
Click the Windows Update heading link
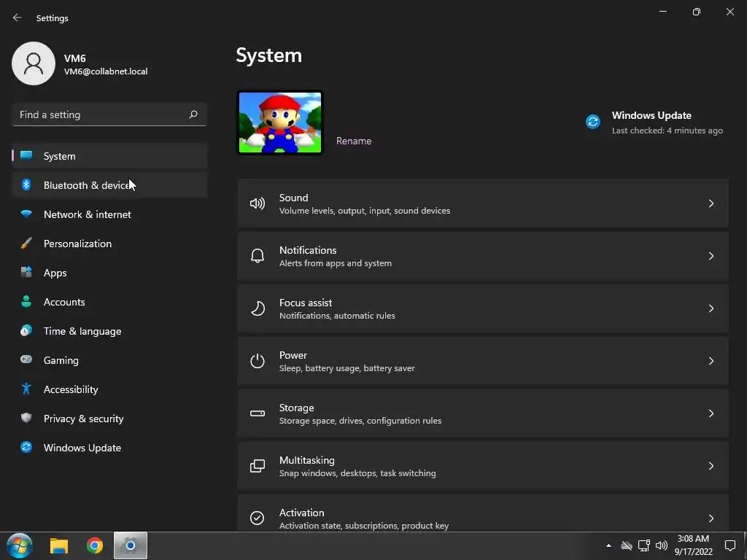click(651, 115)
